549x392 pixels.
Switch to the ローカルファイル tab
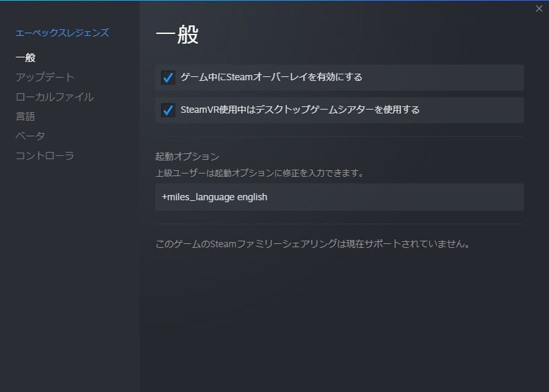point(55,97)
